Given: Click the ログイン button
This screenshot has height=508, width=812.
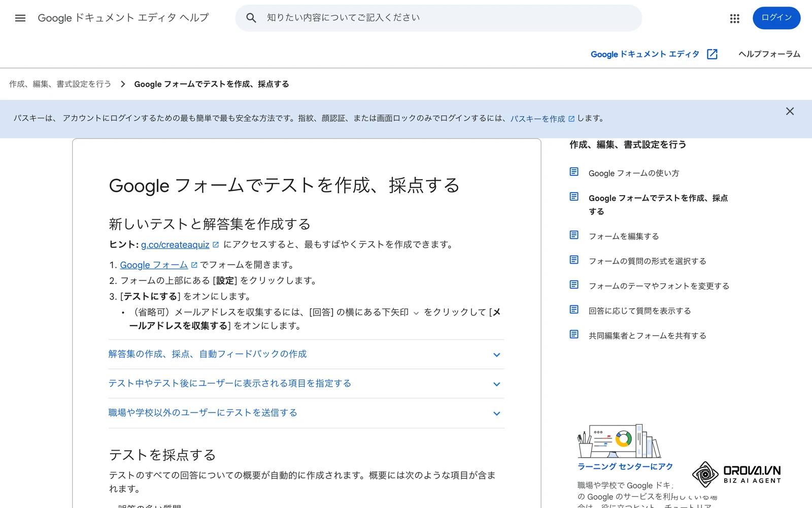Looking at the screenshot, I should 776,18.
